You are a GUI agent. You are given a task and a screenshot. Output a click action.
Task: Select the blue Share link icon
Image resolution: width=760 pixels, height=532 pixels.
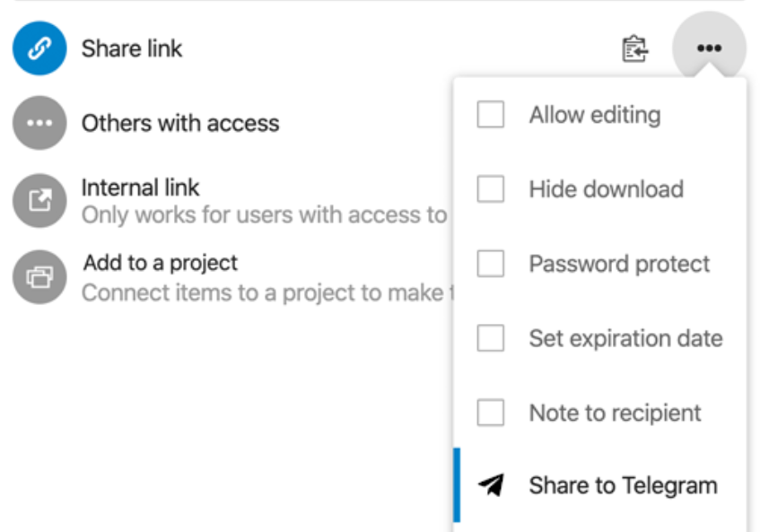[39, 48]
